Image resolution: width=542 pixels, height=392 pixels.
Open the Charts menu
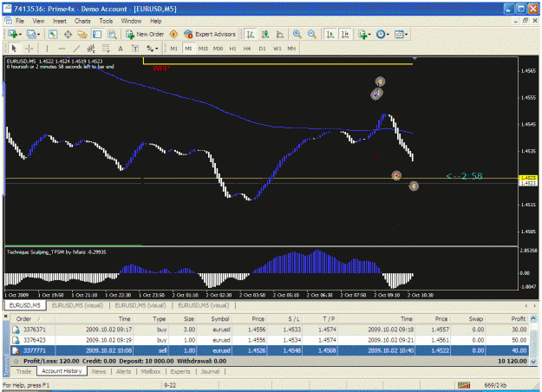[x=82, y=21]
